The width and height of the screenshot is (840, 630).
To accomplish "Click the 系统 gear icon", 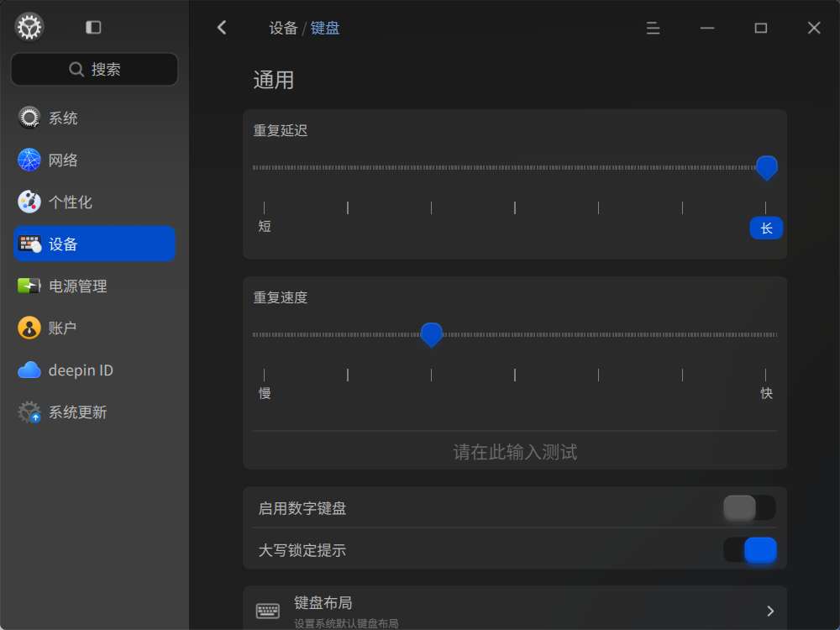I will click(x=29, y=118).
